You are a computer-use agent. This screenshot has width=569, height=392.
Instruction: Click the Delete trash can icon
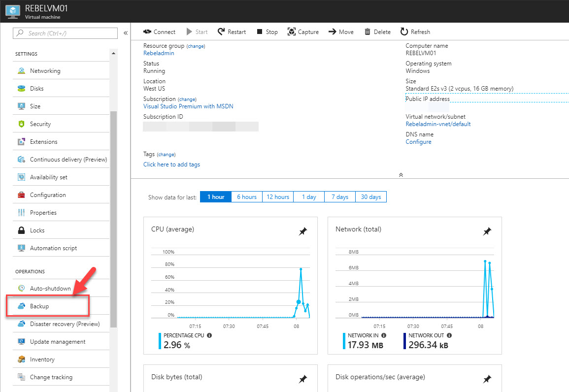click(368, 32)
